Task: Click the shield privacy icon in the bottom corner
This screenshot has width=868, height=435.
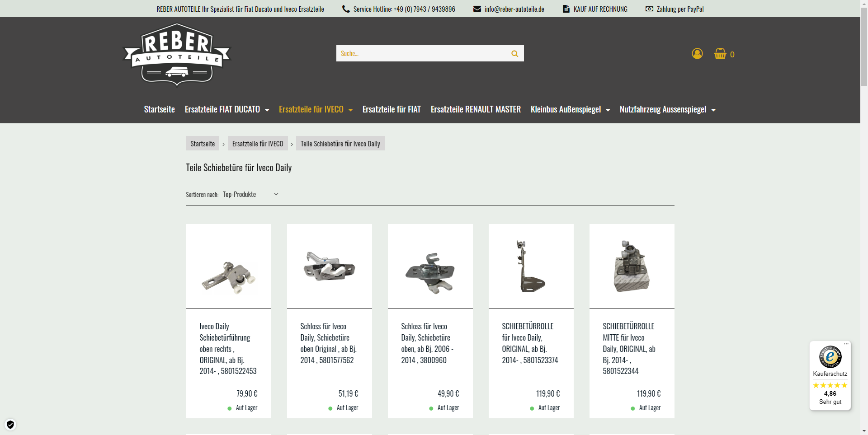Action: click(x=10, y=425)
